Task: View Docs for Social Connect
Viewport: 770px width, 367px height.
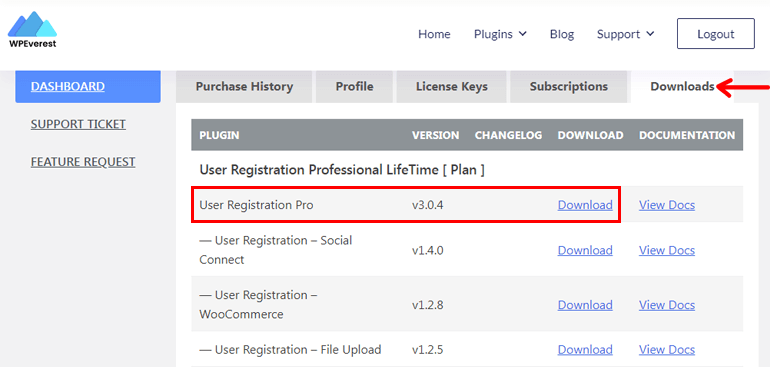Action: tap(667, 251)
